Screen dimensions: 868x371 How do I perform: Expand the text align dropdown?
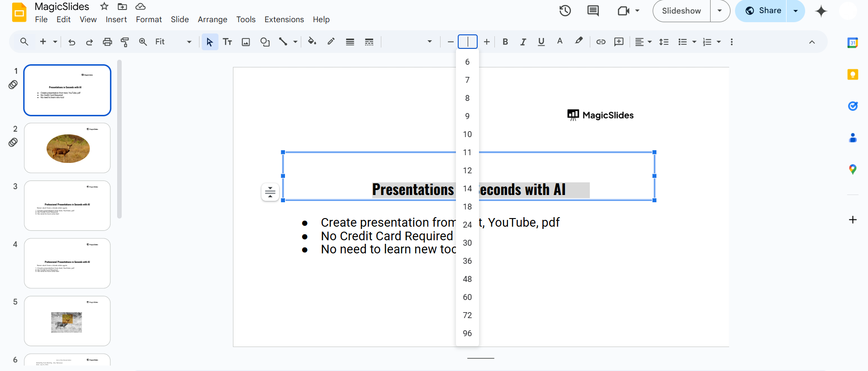coord(643,42)
